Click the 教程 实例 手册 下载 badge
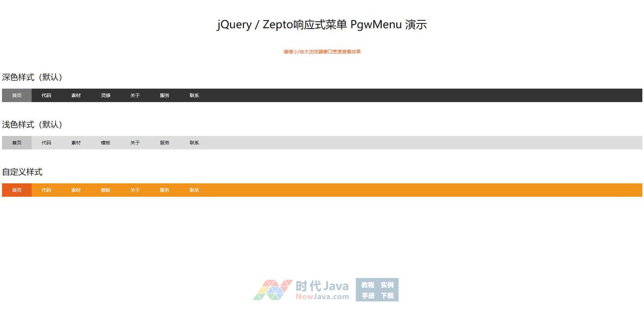 point(377,290)
